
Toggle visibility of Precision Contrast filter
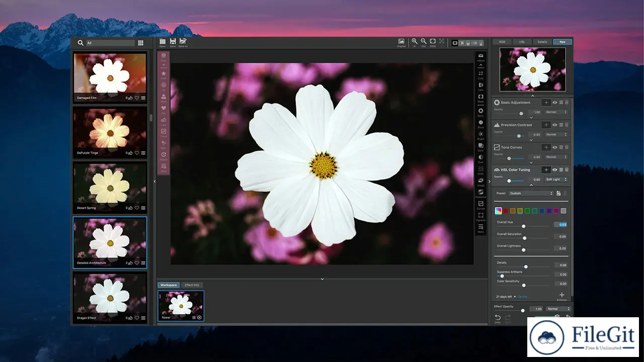click(x=555, y=125)
